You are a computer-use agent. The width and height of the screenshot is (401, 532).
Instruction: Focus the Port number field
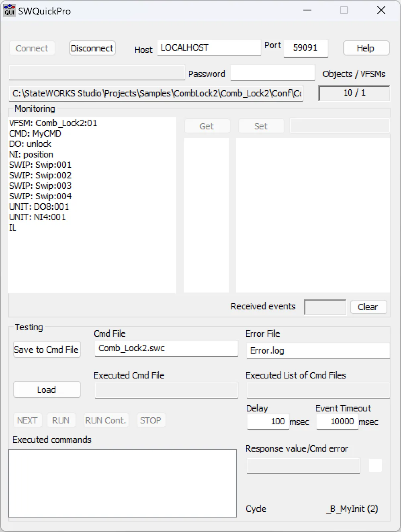305,48
